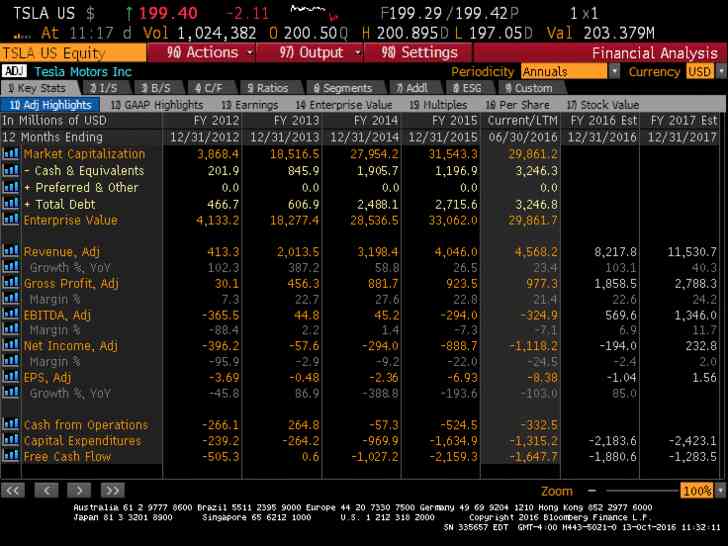
Task: Switch to B/S balance sheet tab
Action: pyautogui.click(x=156, y=88)
